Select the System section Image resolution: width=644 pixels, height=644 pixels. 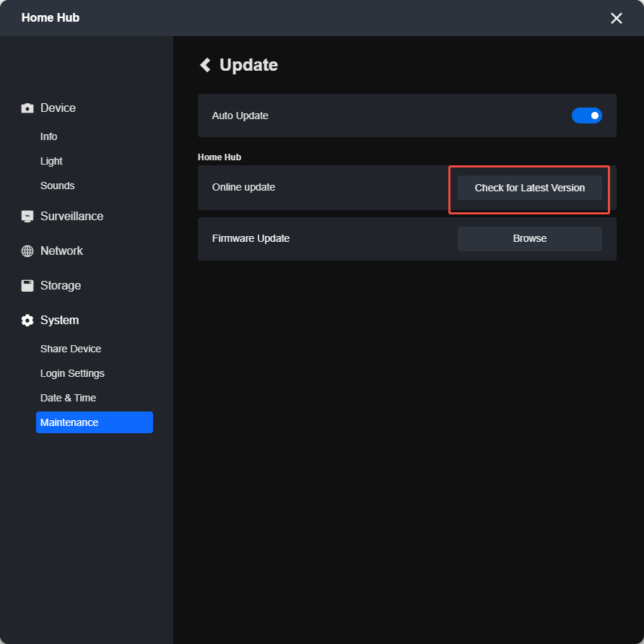[x=59, y=321]
